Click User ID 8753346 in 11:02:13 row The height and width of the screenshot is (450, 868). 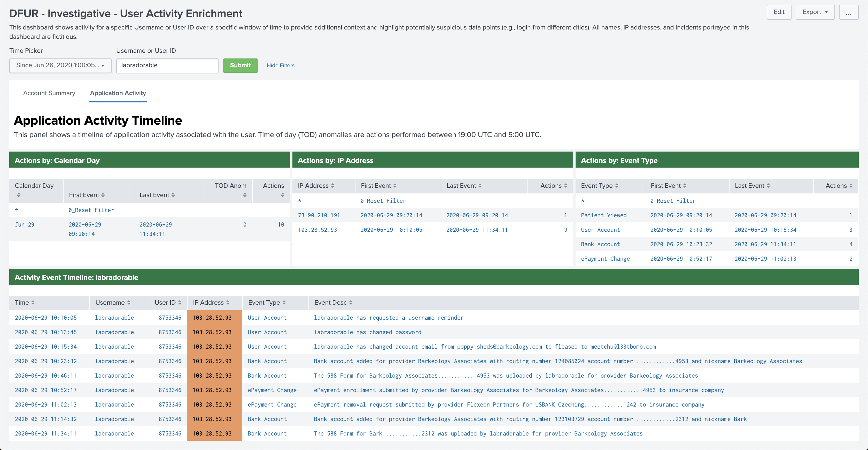[x=170, y=405]
